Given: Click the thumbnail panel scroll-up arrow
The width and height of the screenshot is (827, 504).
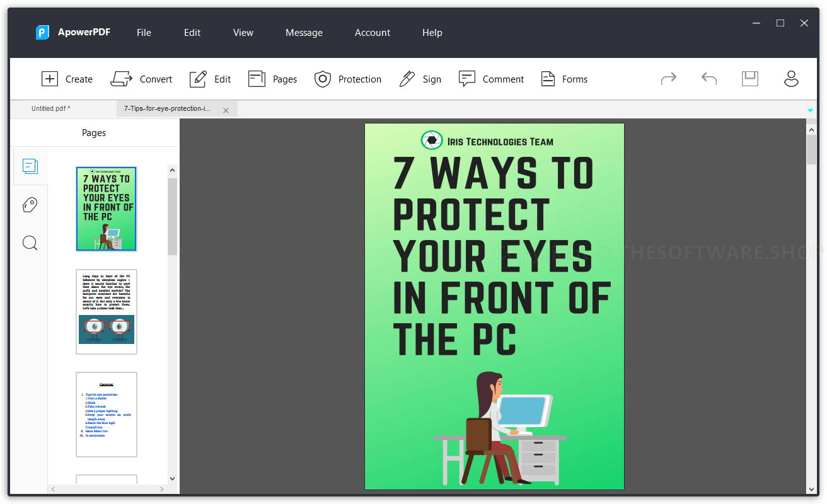Looking at the screenshot, I should tap(173, 170).
